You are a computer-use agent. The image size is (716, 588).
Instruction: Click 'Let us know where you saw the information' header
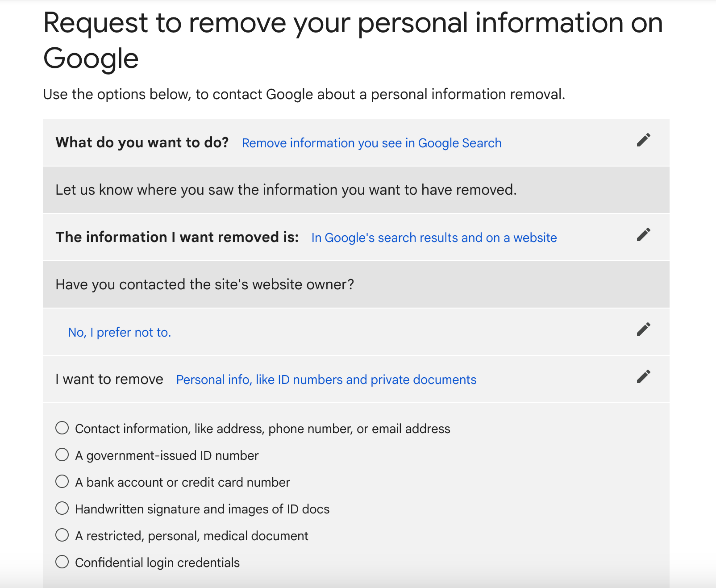tap(286, 190)
